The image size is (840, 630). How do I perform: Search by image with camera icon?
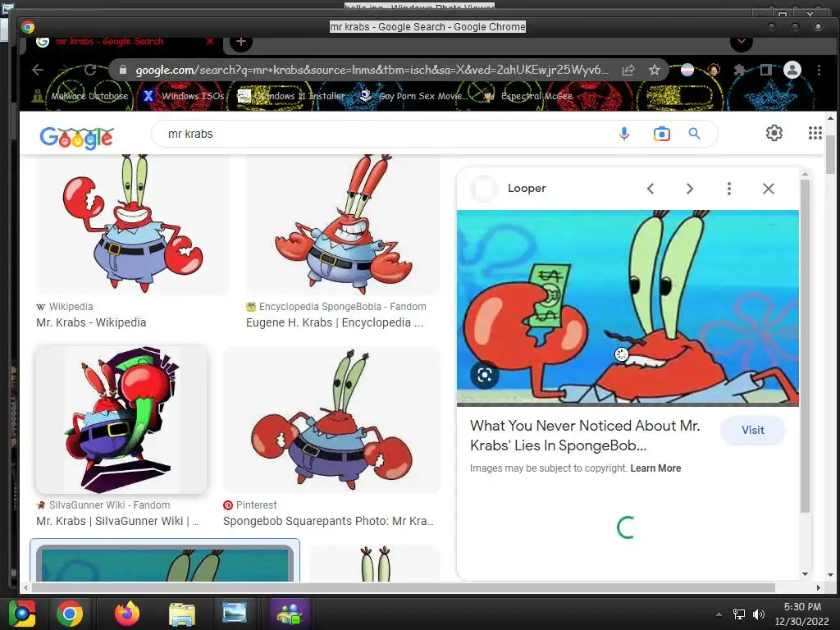click(x=662, y=134)
